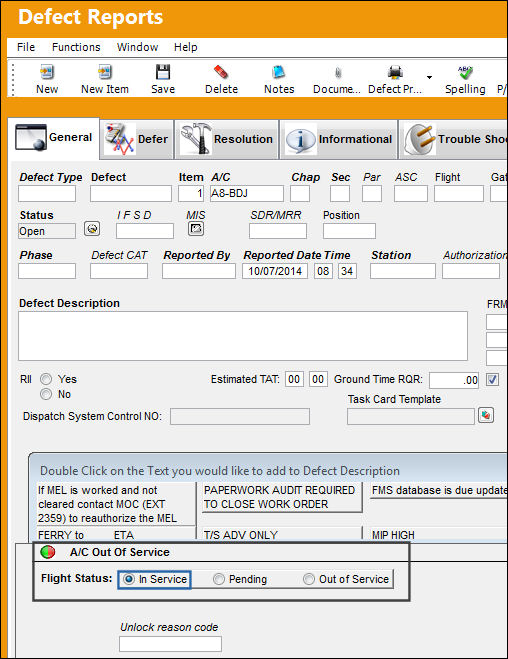This screenshot has width=508, height=659.
Task: Select the 'If MEL is worked and not cleared' text
Action: click(116, 504)
